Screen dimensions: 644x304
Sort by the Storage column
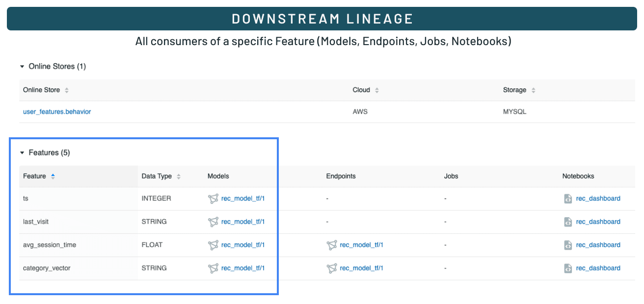click(533, 90)
